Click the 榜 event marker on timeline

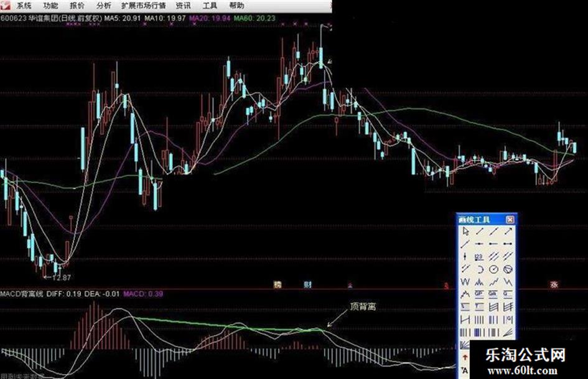tap(278, 285)
